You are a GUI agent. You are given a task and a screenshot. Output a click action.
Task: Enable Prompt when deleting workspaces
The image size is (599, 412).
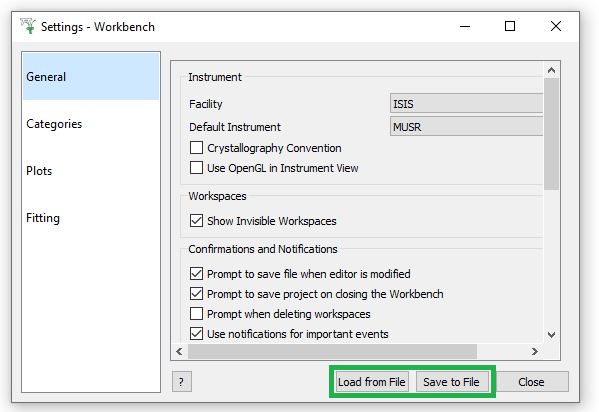196,314
